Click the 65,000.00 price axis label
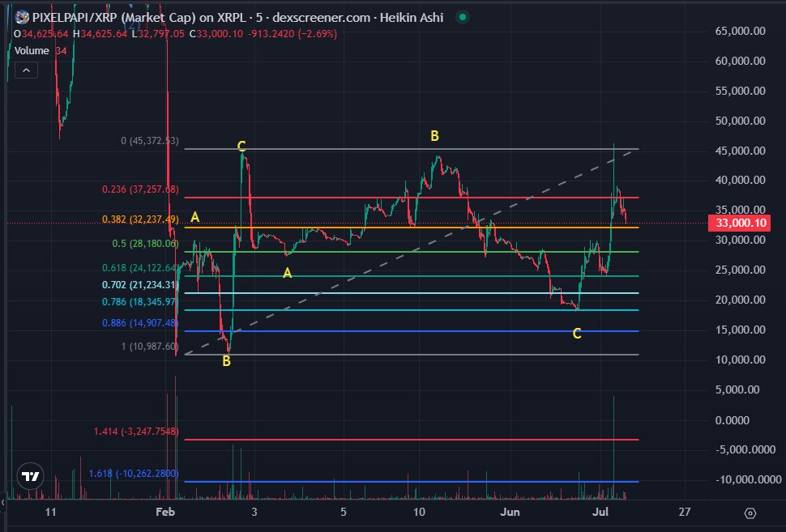The width and height of the screenshot is (786, 532). point(741,31)
